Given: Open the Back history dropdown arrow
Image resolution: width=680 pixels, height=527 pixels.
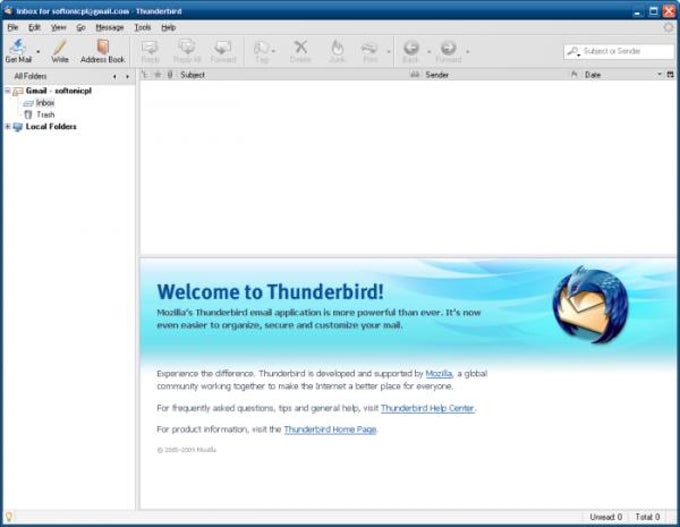Looking at the screenshot, I should point(429,51).
